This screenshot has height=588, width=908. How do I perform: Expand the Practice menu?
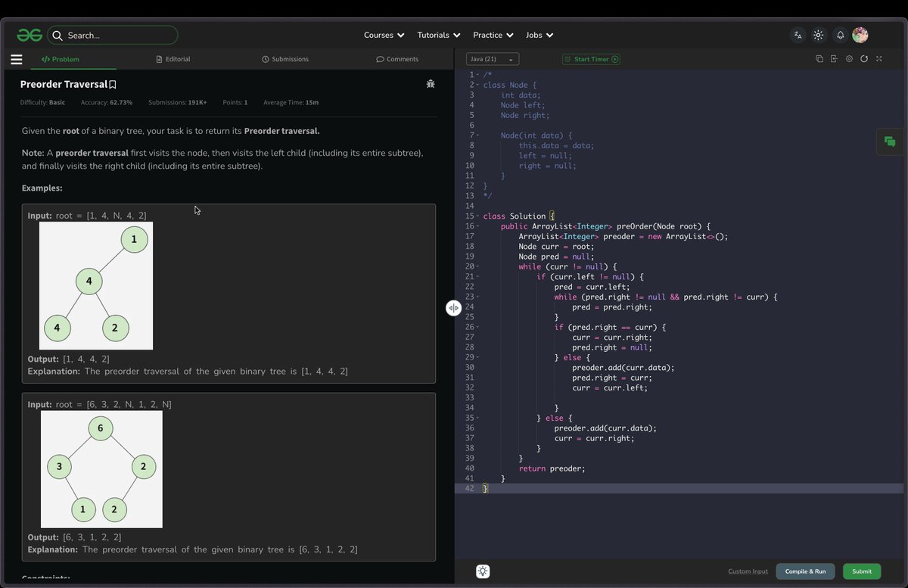pyautogui.click(x=493, y=35)
